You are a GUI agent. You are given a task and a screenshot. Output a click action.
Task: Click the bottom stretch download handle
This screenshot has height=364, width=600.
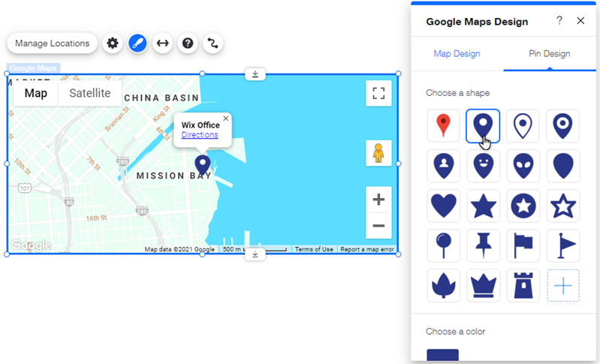255,254
